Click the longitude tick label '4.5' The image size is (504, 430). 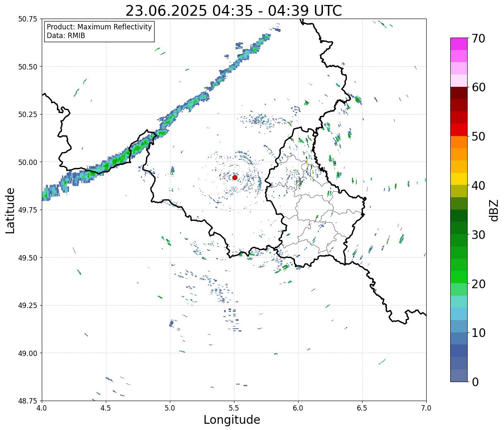pyautogui.click(x=106, y=408)
